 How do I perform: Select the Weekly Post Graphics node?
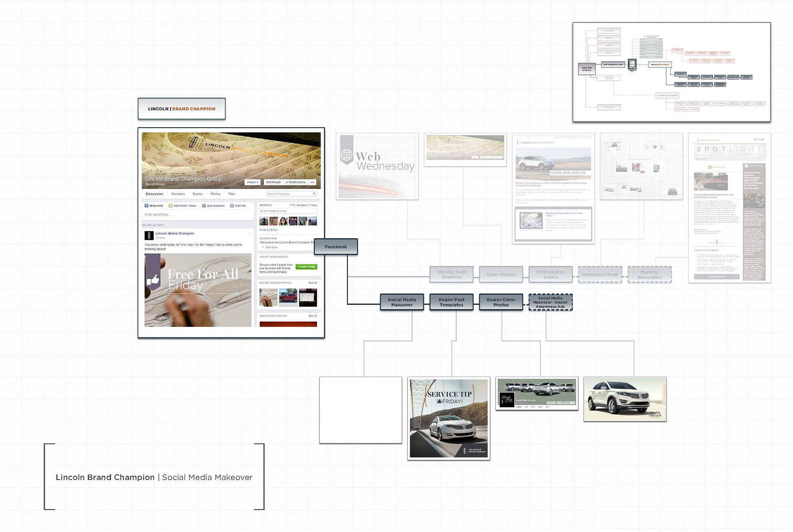[x=452, y=275]
